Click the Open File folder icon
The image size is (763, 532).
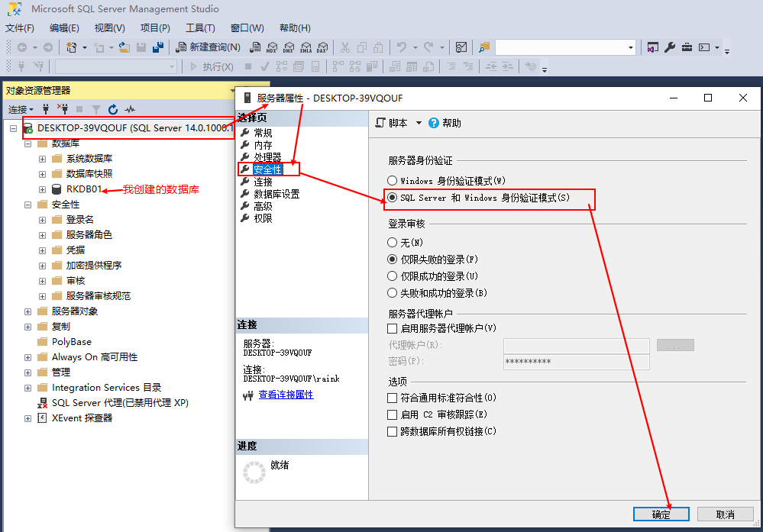[x=124, y=47]
